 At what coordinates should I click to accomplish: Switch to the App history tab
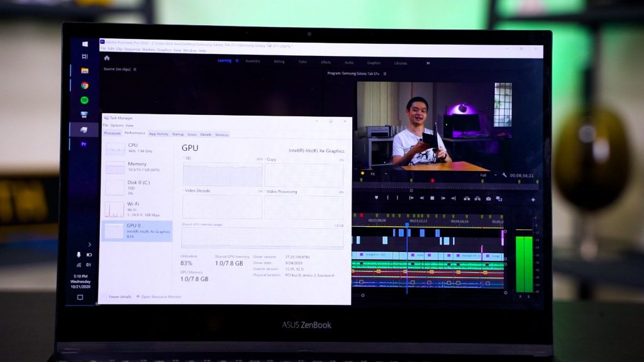[x=158, y=134]
